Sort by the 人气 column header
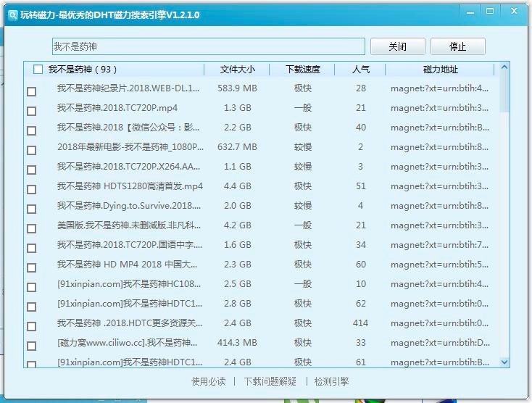532x403 pixels. [360, 70]
